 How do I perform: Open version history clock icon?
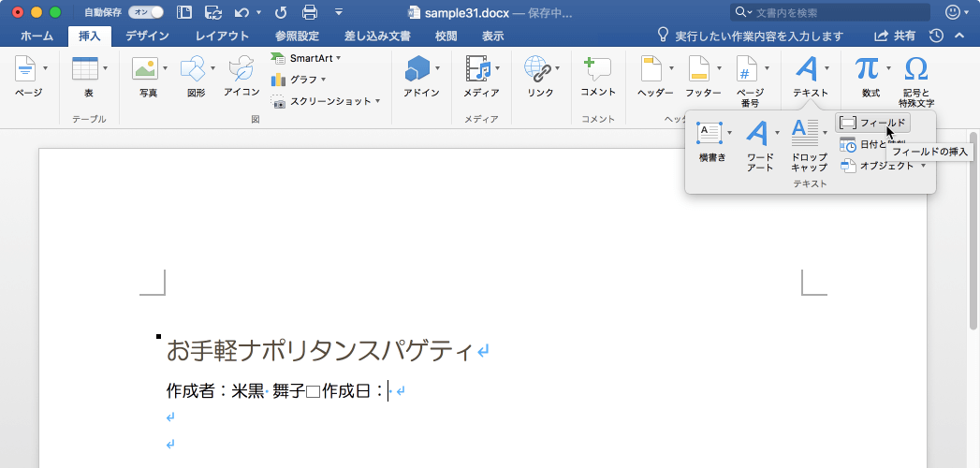[x=936, y=37]
